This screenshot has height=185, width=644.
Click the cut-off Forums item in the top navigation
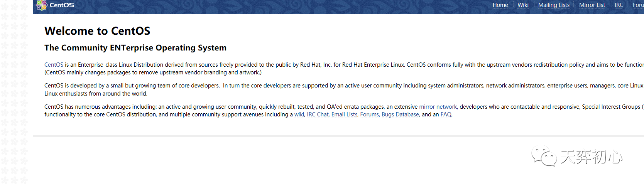coord(638,5)
